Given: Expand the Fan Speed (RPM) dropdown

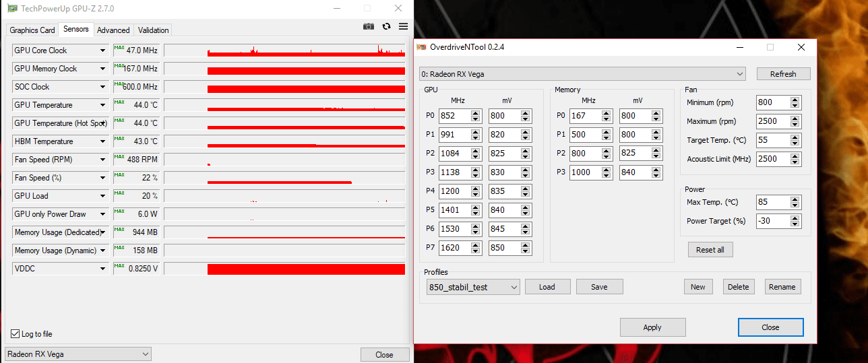Looking at the screenshot, I should [102, 160].
